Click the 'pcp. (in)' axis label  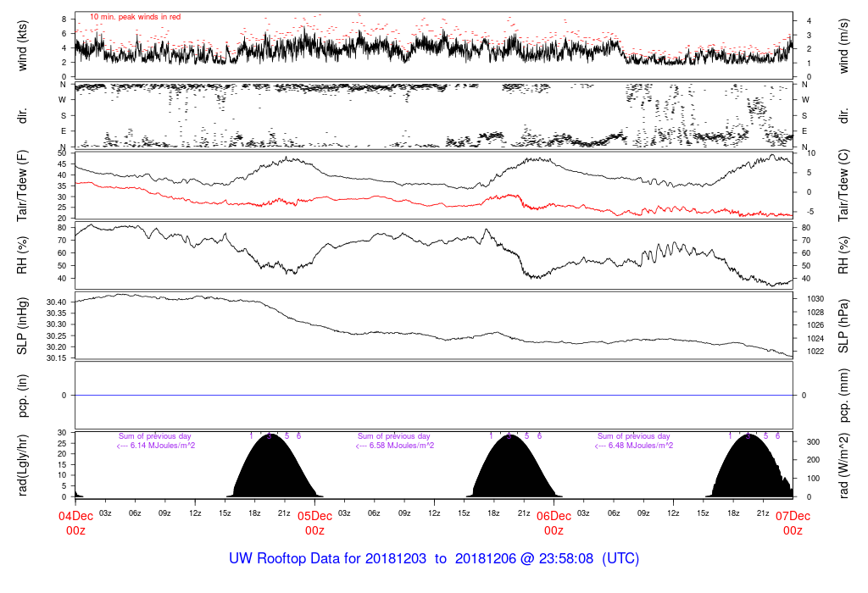click(x=22, y=396)
